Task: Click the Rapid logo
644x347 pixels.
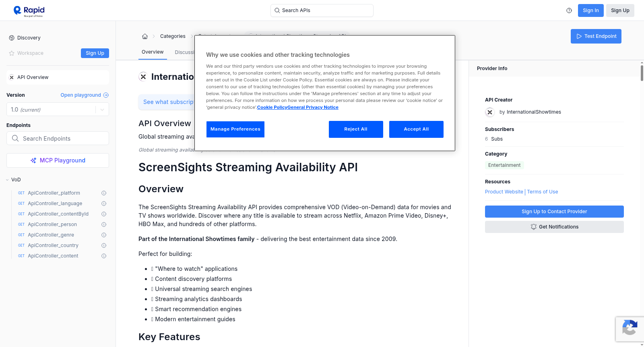Action: [29, 11]
